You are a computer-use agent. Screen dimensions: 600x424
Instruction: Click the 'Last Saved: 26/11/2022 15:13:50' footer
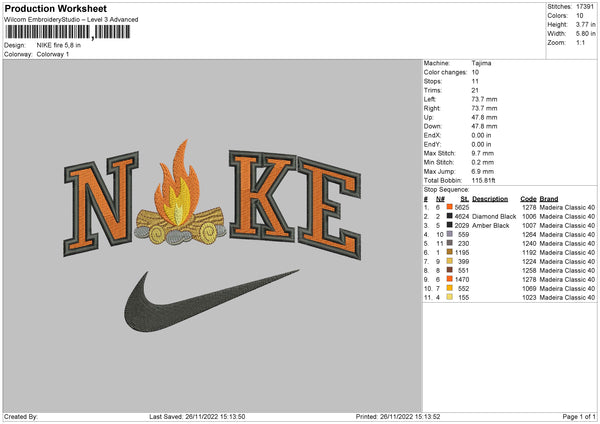point(197,416)
